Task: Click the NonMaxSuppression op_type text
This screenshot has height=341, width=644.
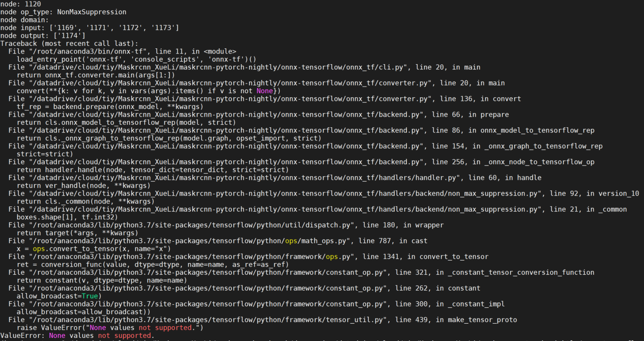Action: tap(86, 12)
